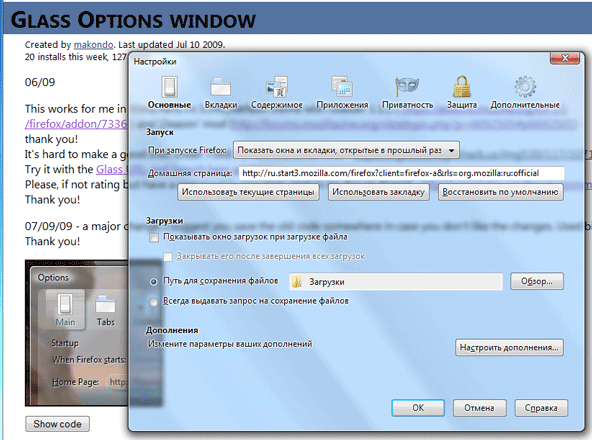The width and height of the screenshot is (592, 440).
Task: Switch to the Основные tab label
Action: coord(169,105)
